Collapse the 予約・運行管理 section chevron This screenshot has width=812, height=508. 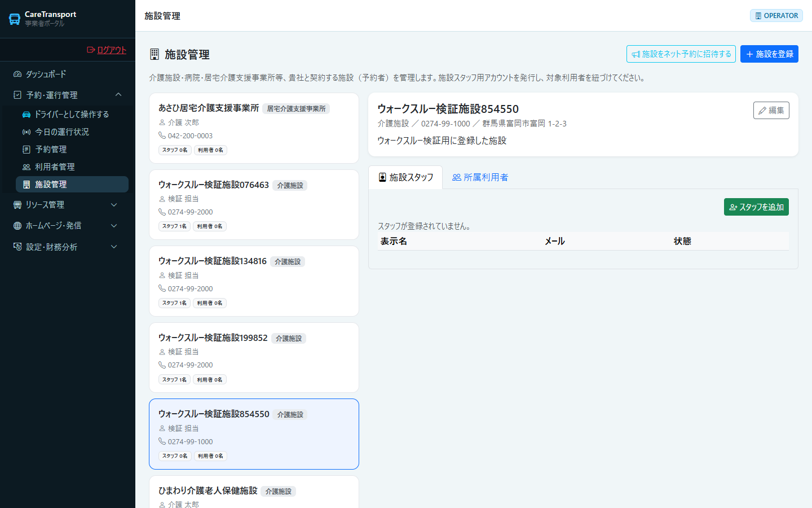118,94
